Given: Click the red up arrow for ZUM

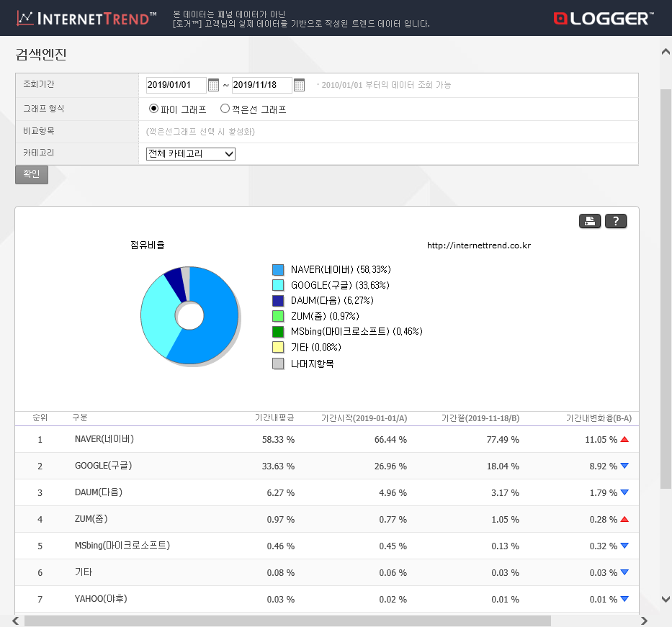Looking at the screenshot, I should pos(624,519).
